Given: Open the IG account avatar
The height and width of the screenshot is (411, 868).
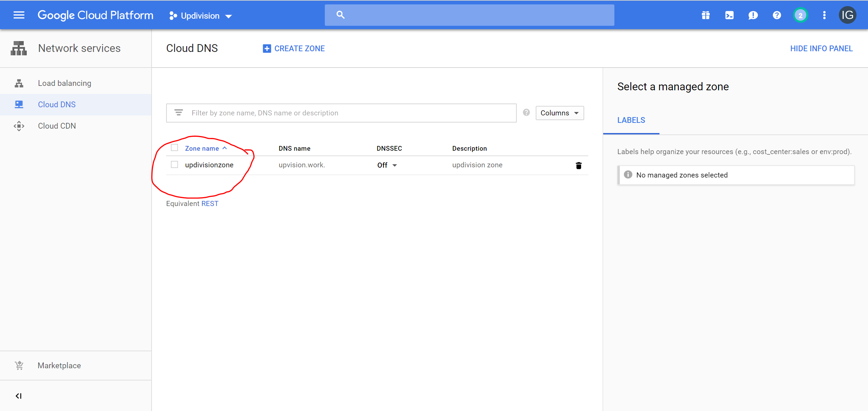Looking at the screenshot, I should click(x=848, y=15).
